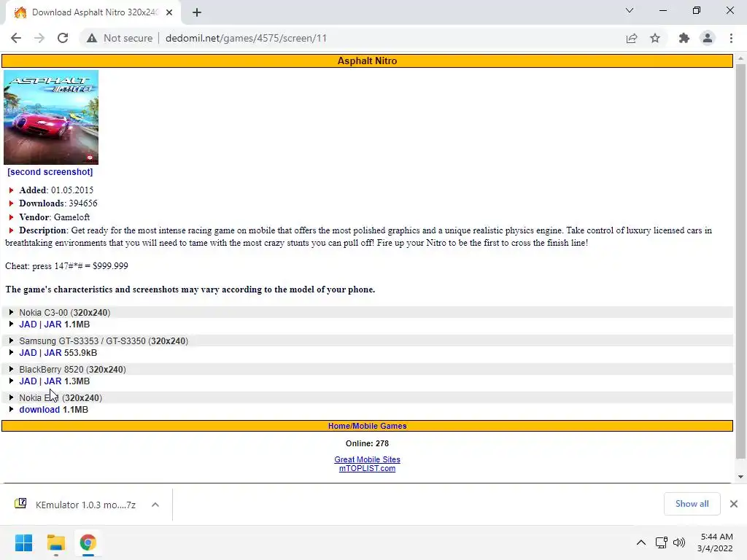Screen dimensions: 747x560
Task: Open File Explorer from taskbar
Action: click(55, 542)
